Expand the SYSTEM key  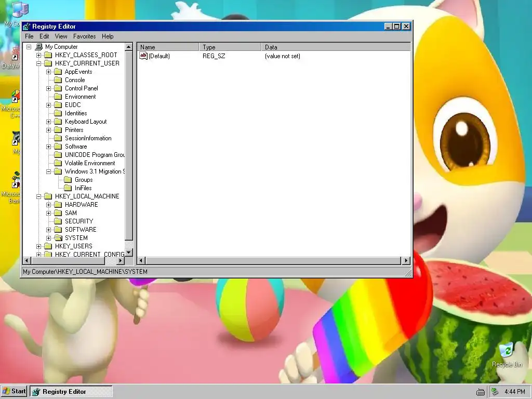tap(48, 238)
